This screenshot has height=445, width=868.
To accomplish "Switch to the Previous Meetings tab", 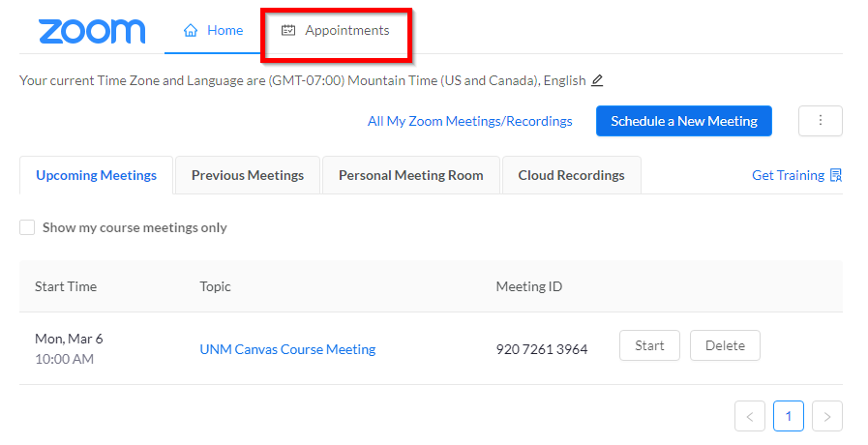I will point(248,176).
